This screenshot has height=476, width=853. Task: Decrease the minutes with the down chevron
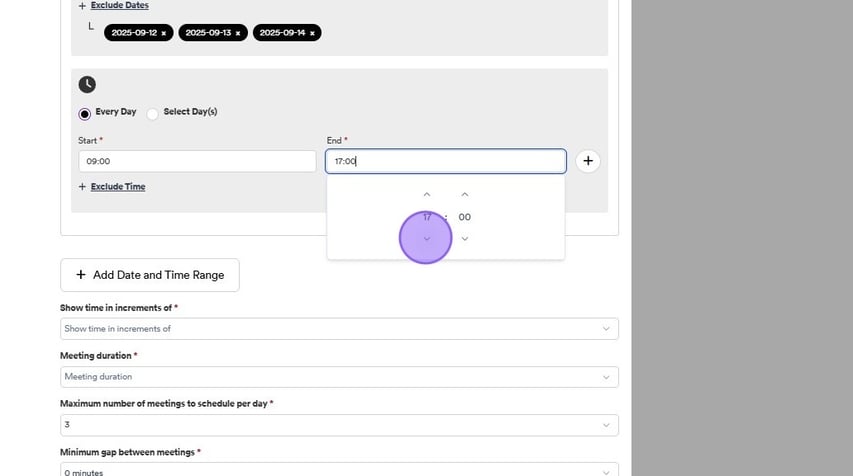click(x=464, y=239)
